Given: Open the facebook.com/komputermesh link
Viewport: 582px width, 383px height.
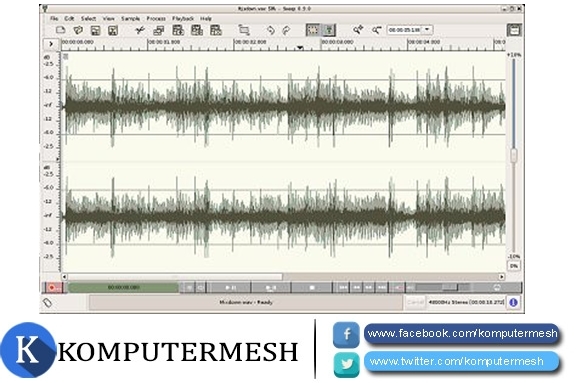Looking at the screenshot, I should pos(462,334).
